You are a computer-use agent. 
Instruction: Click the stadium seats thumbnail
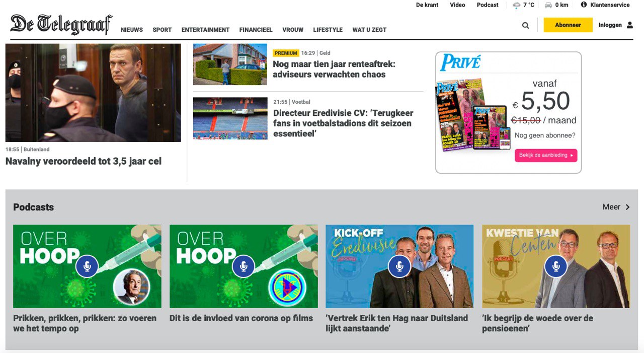tap(230, 118)
